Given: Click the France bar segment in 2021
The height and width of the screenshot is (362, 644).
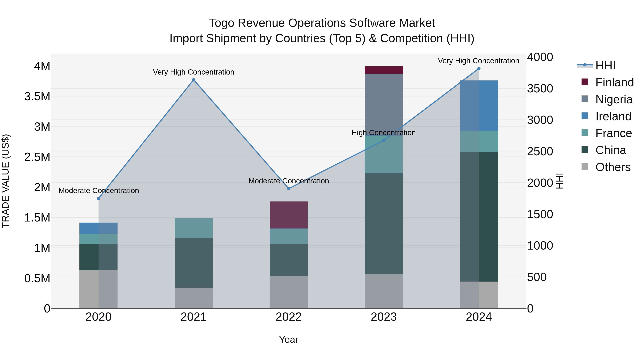Looking at the screenshot, I should tap(194, 228).
